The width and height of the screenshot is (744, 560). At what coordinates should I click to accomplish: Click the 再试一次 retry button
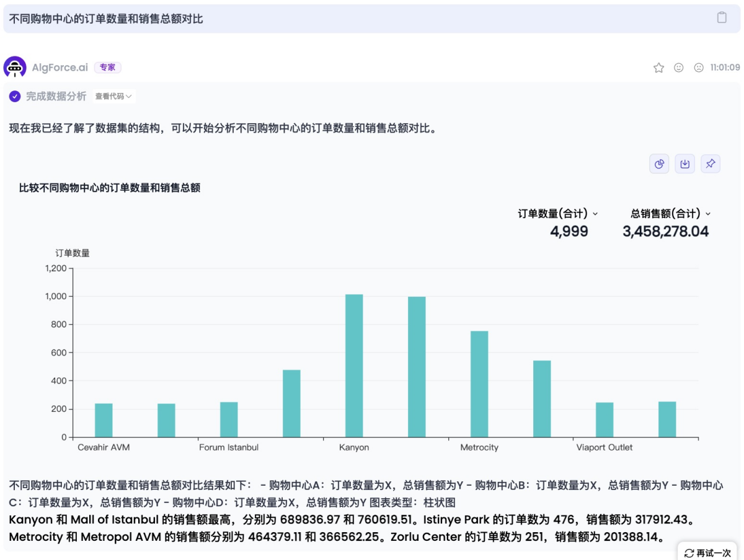pos(708,553)
